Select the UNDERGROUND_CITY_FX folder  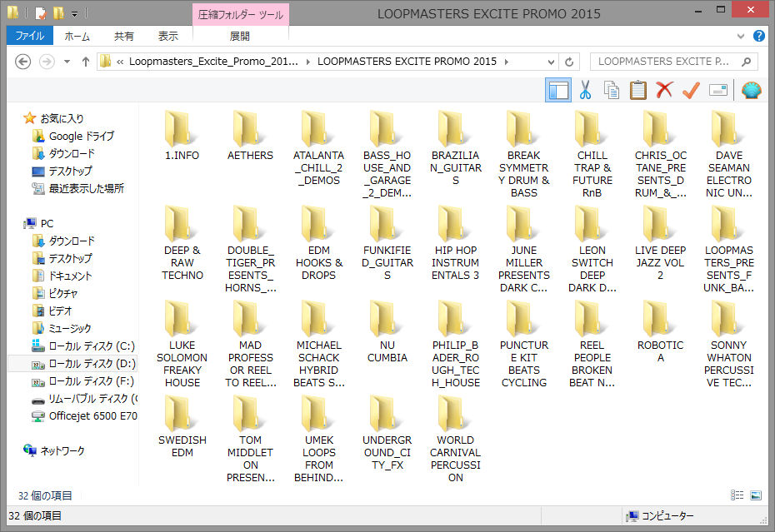(x=387, y=432)
